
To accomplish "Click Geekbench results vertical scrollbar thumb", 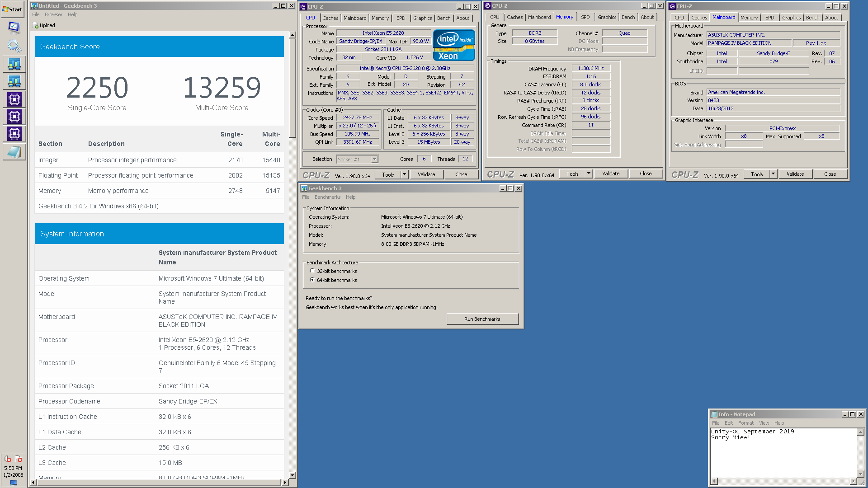I will (x=292, y=88).
